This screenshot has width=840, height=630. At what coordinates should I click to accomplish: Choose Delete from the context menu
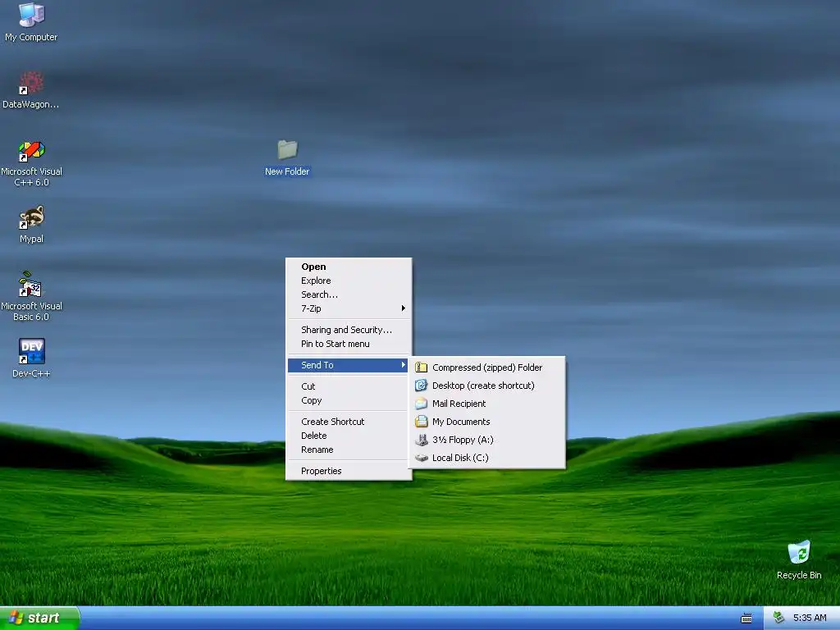(349, 436)
